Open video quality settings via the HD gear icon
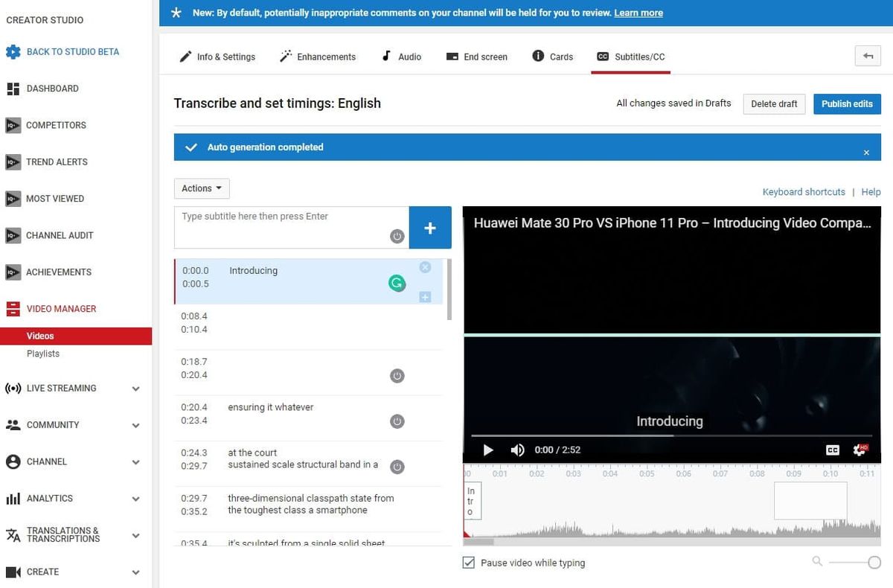 coord(860,450)
